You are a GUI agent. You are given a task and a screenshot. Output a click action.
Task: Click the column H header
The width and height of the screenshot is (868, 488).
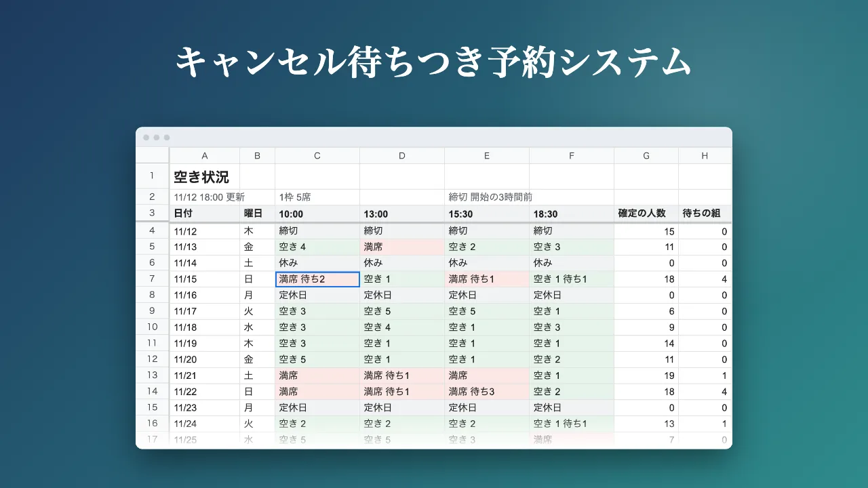click(705, 156)
